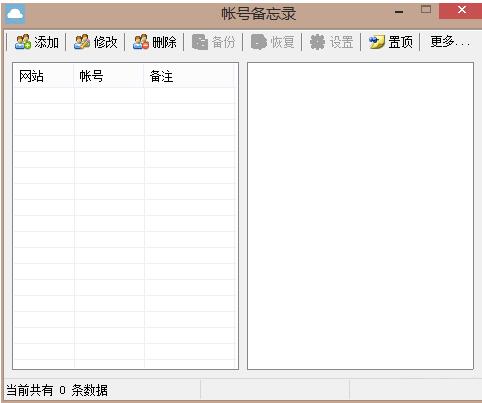Click the 修改 (Edit) account icon
Image resolution: width=482 pixels, height=403 pixels.
pyautogui.click(x=82, y=42)
